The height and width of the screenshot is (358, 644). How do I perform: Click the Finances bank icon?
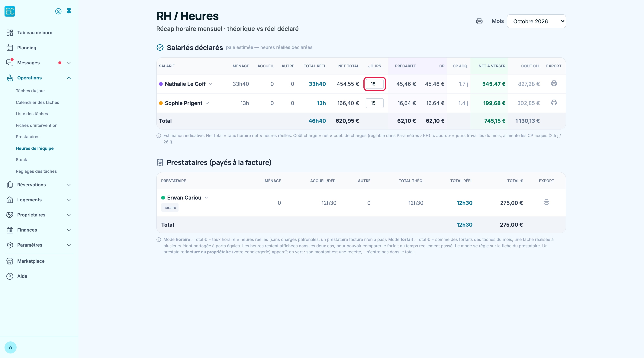click(x=10, y=230)
